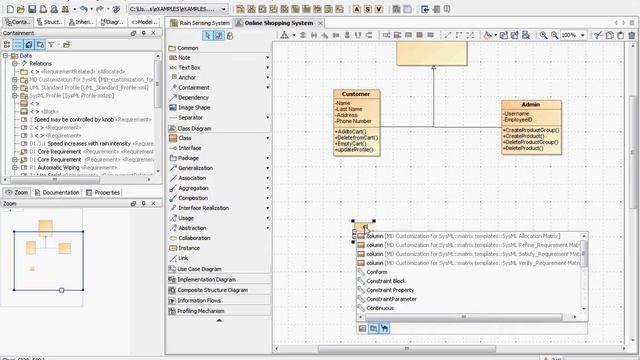
Task: Click the 'V' toolbar icon
Action: [x=379, y=9]
